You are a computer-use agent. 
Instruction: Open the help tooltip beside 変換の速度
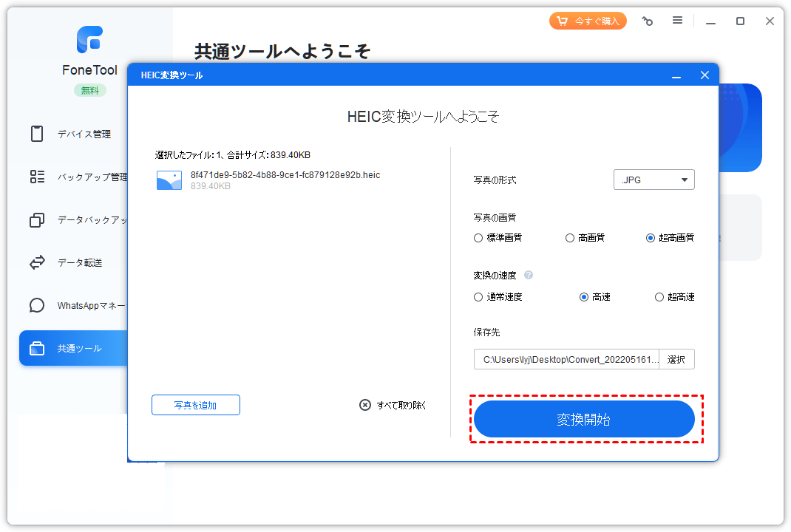point(529,275)
